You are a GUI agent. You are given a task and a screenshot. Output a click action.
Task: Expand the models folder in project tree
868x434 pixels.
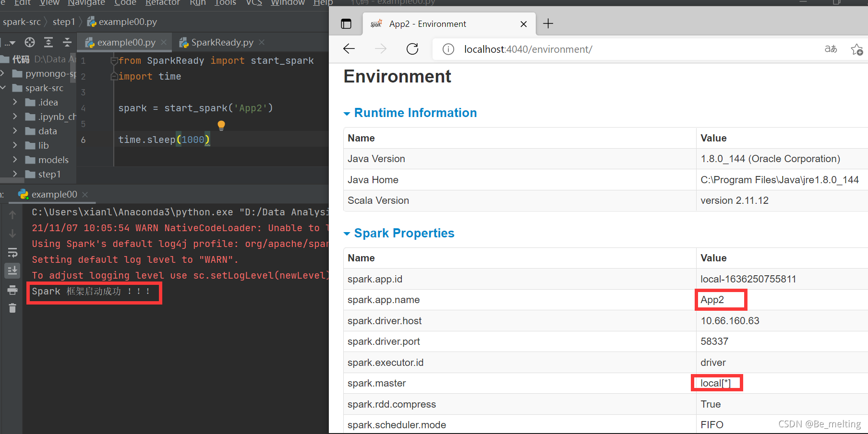coord(15,160)
